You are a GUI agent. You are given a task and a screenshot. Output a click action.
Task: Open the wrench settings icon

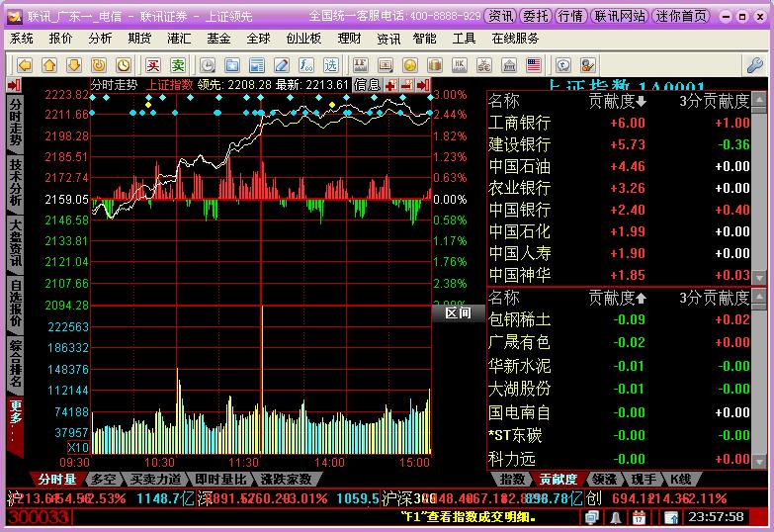(x=755, y=65)
